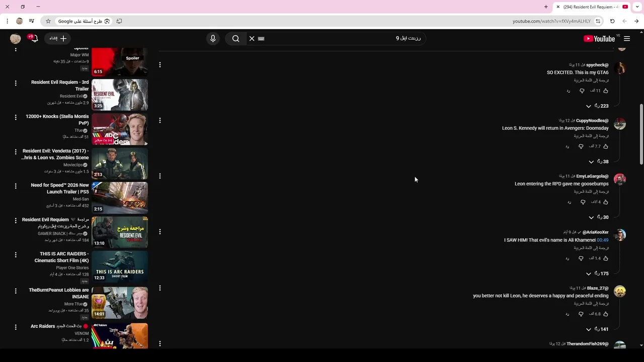This screenshot has width=644, height=362.
Task: Like the EmyLaGargola comment
Action: point(605,202)
